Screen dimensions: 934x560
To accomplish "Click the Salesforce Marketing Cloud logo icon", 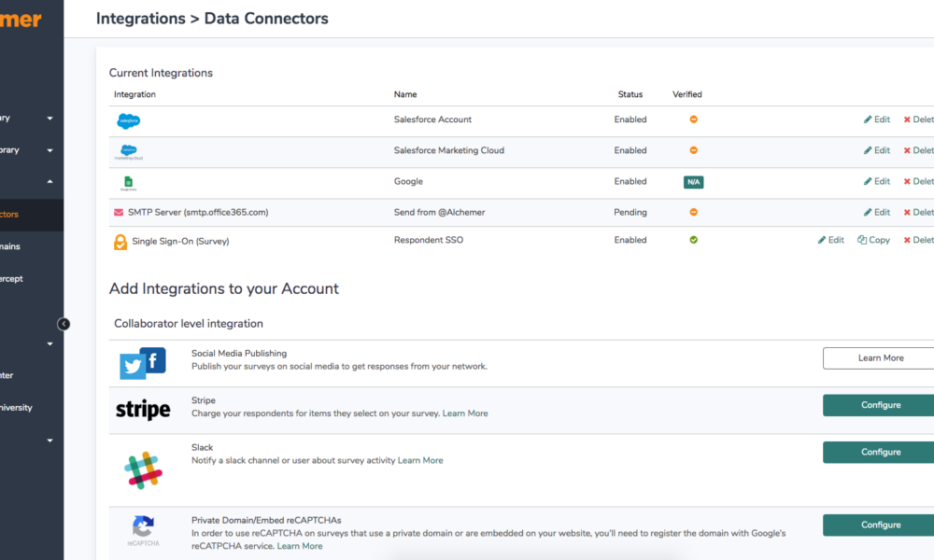I will (x=129, y=152).
